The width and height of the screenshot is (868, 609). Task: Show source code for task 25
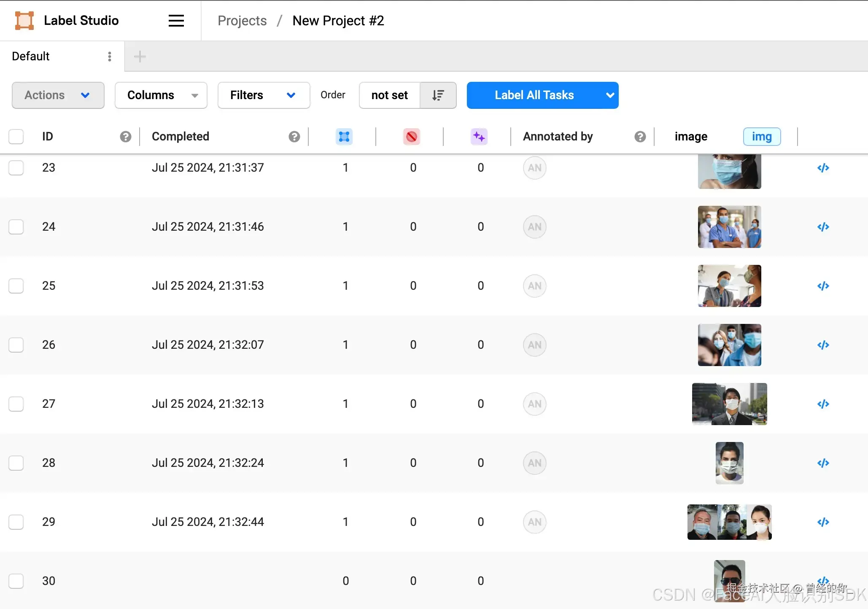pyautogui.click(x=823, y=286)
